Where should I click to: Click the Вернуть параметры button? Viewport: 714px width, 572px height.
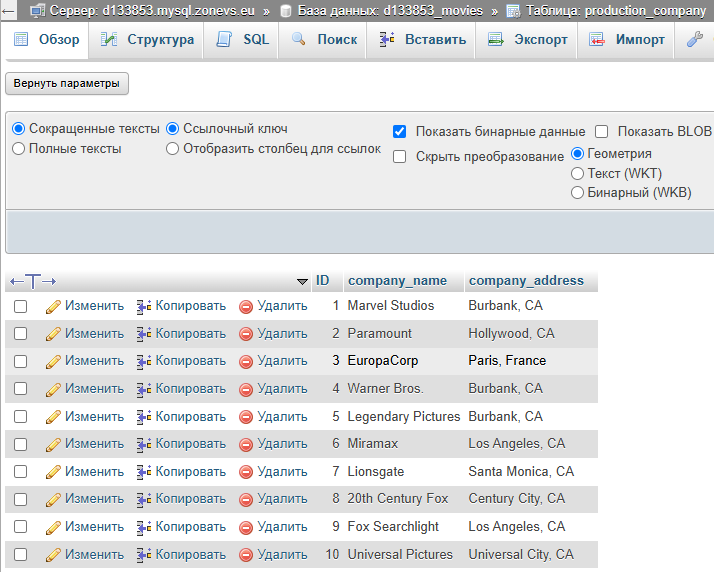pos(67,84)
